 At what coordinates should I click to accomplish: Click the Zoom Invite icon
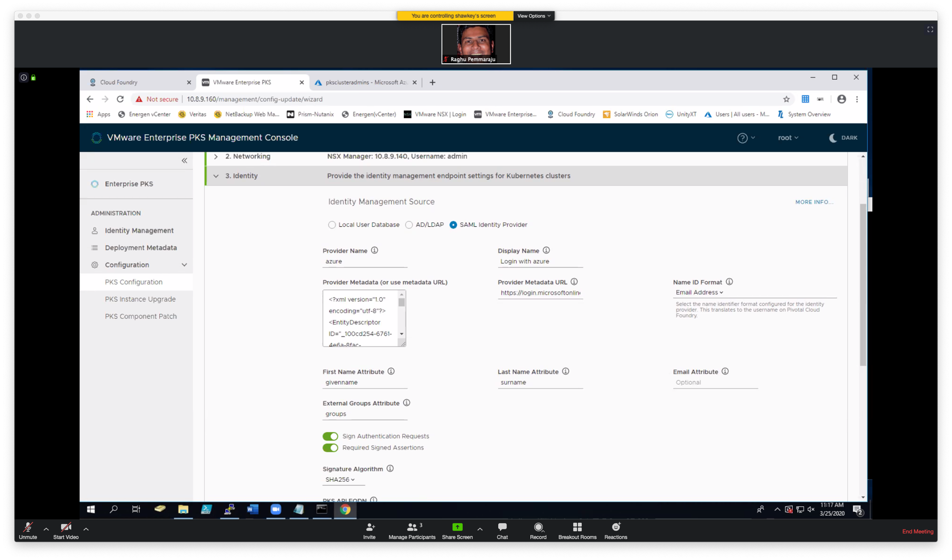pos(369,527)
